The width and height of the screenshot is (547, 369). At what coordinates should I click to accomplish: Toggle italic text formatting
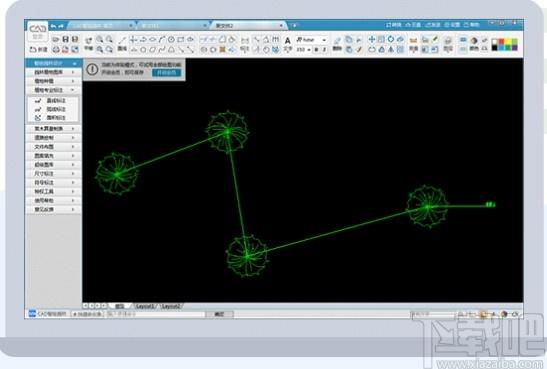pyautogui.click(x=324, y=50)
